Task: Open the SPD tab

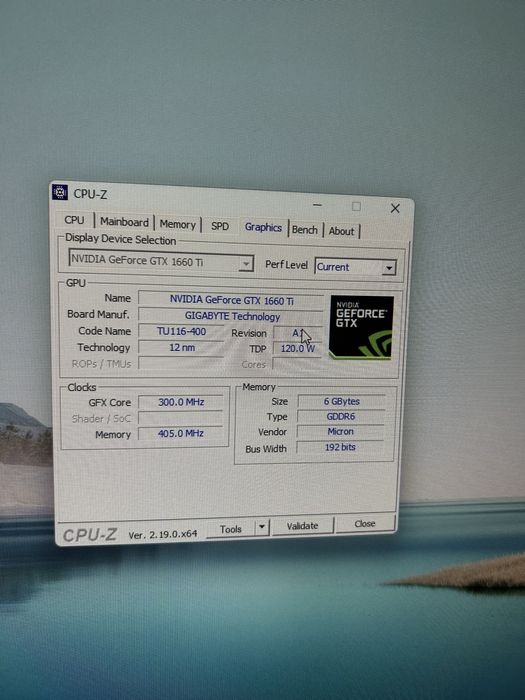Action: (x=220, y=226)
